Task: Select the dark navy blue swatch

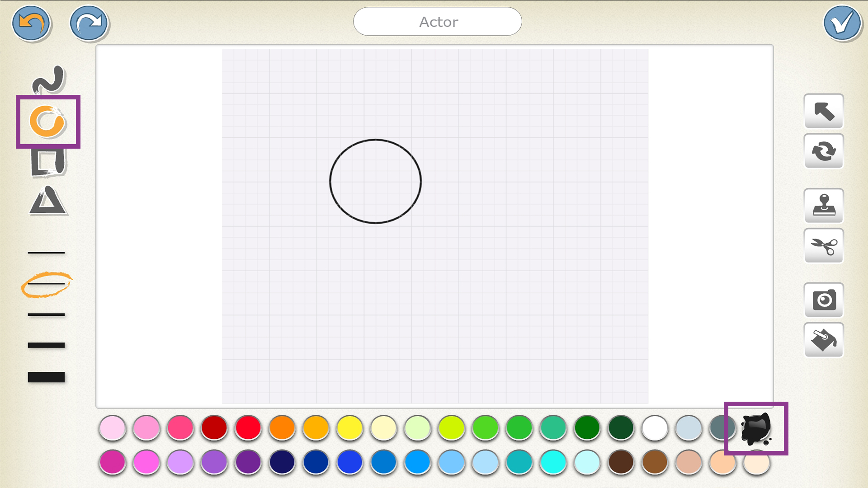Action: [x=282, y=462]
